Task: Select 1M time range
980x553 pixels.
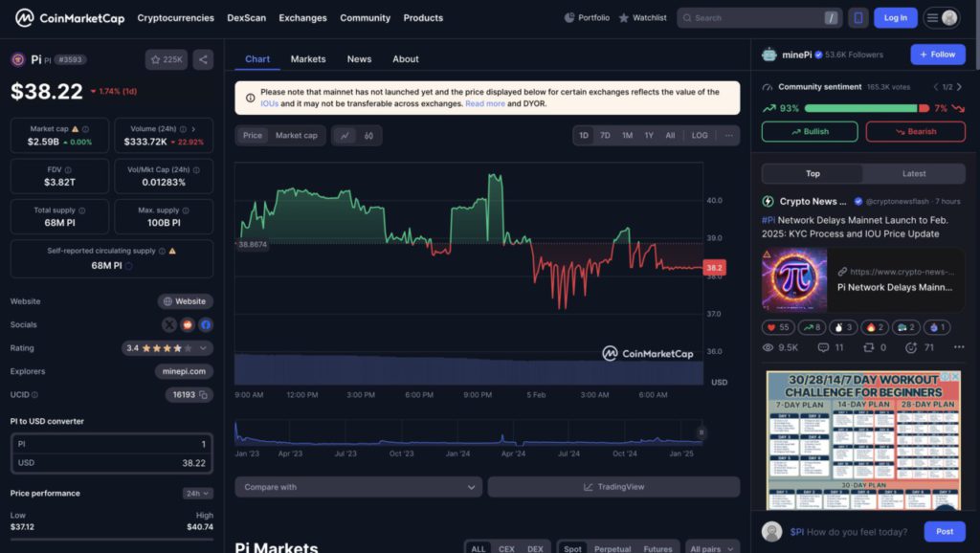Action: point(628,136)
